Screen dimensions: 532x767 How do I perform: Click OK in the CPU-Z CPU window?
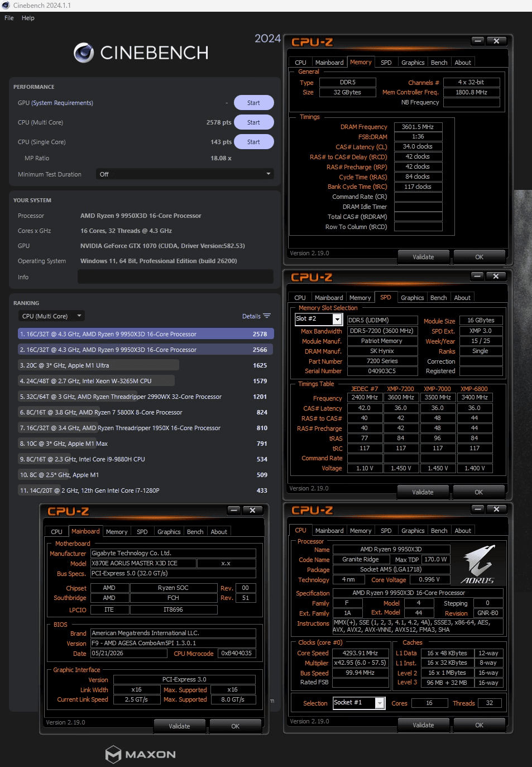tap(479, 725)
